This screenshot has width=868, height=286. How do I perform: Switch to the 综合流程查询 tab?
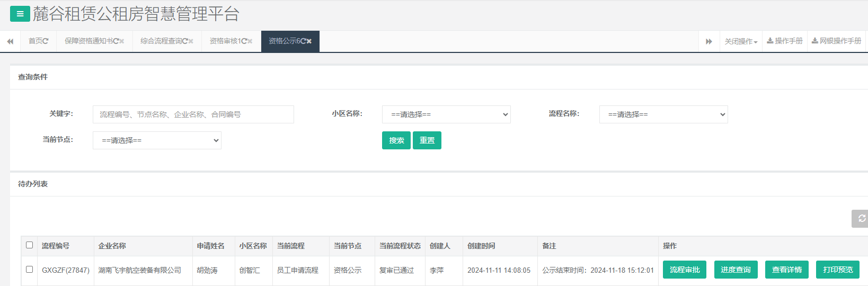point(161,41)
